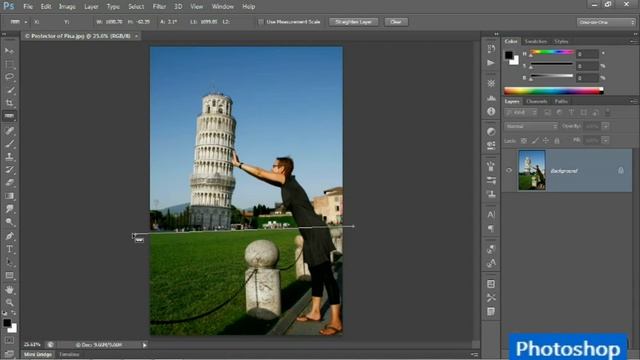Select the Path Selection tool

[9, 262]
